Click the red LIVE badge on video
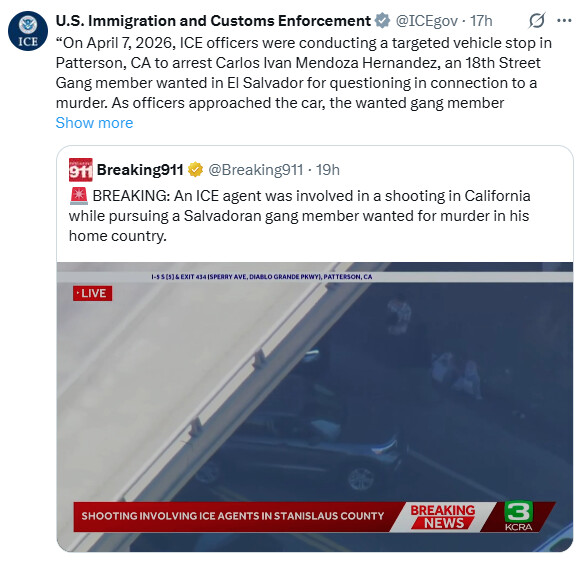 [92, 294]
